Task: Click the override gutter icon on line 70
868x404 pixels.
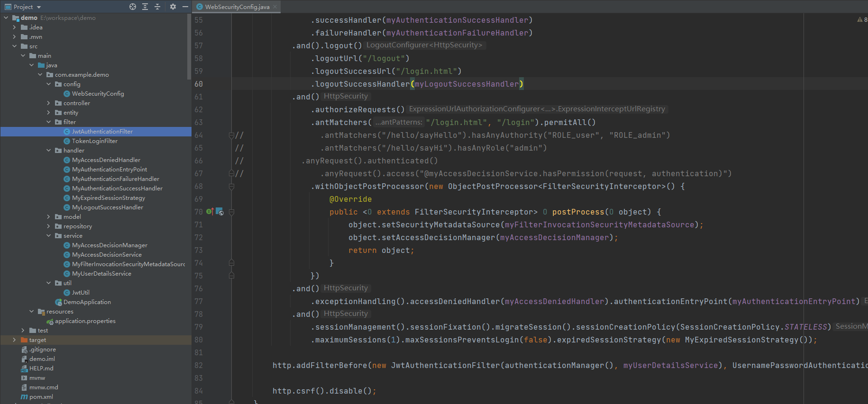Action: pyautogui.click(x=210, y=211)
